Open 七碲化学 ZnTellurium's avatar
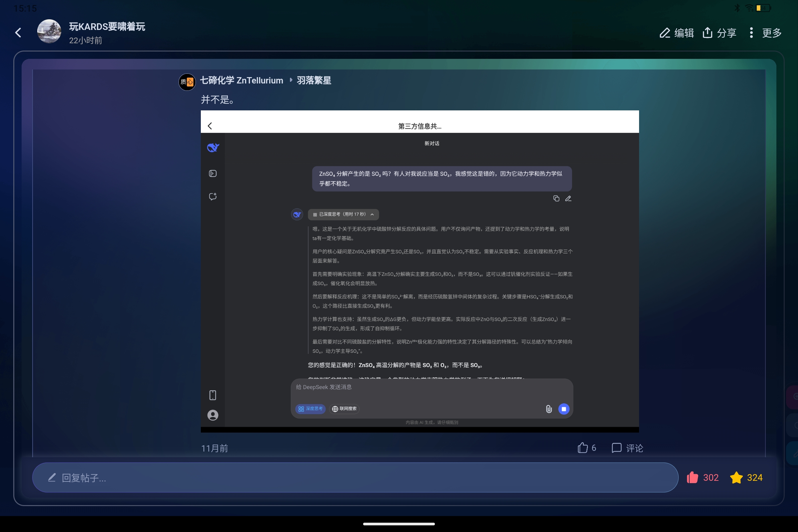 (187, 82)
